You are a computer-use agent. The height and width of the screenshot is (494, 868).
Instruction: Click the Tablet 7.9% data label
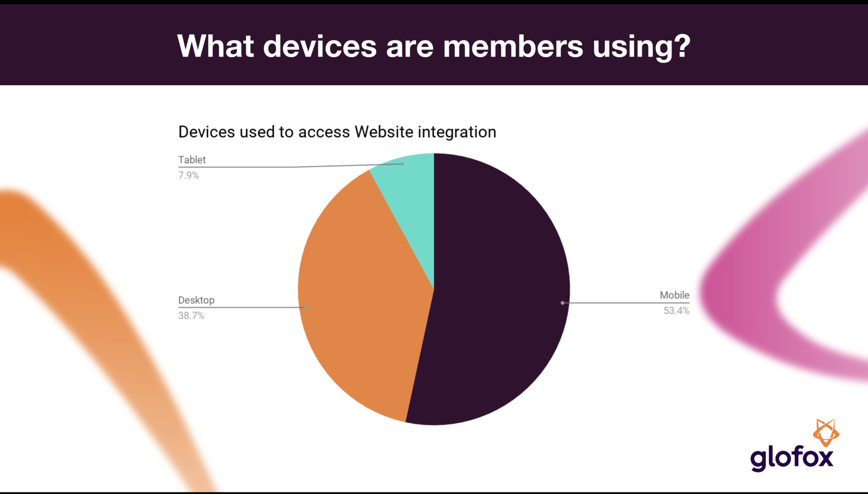pyautogui.click(x=191, y=167)
